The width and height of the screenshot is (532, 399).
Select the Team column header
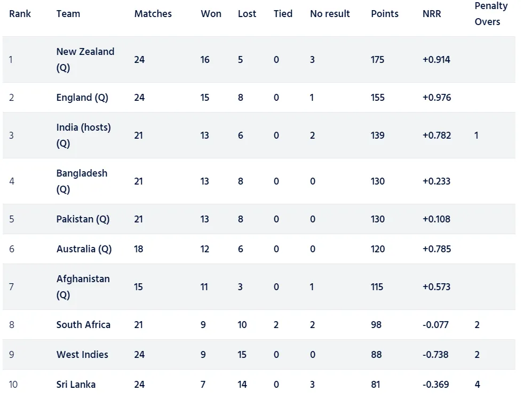pyautogui.click(x=68, y=14)
